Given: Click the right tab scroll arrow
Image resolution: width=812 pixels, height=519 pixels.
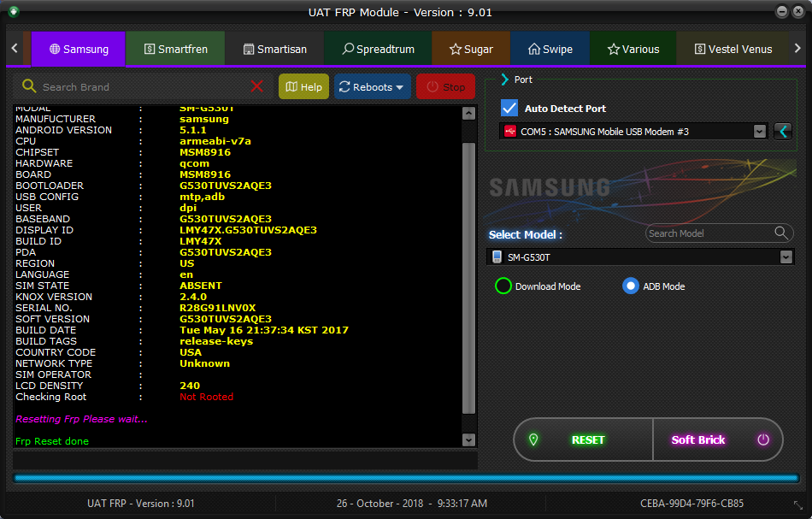Looking at the screenshot, I should (797, 48).
